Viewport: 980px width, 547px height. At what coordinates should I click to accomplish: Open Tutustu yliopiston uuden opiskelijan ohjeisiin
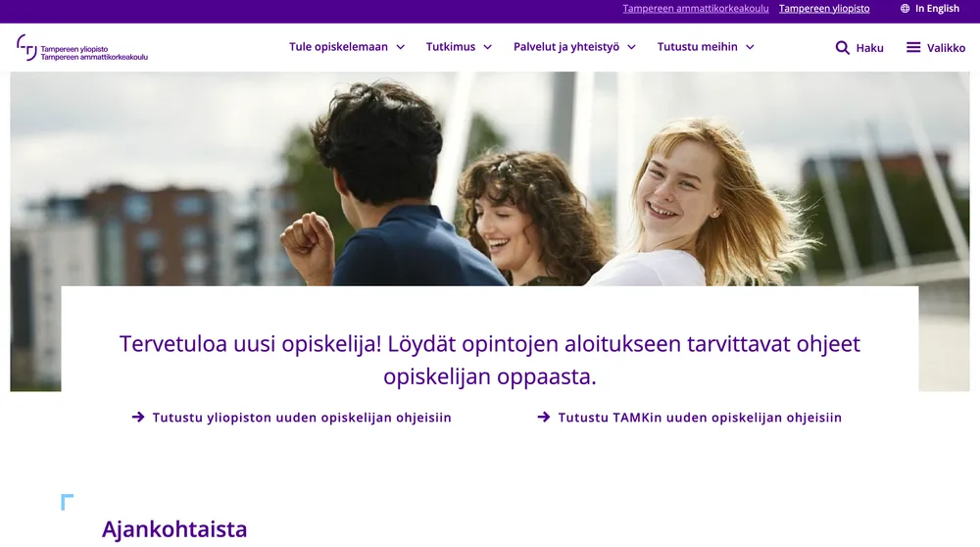point(302,417)
